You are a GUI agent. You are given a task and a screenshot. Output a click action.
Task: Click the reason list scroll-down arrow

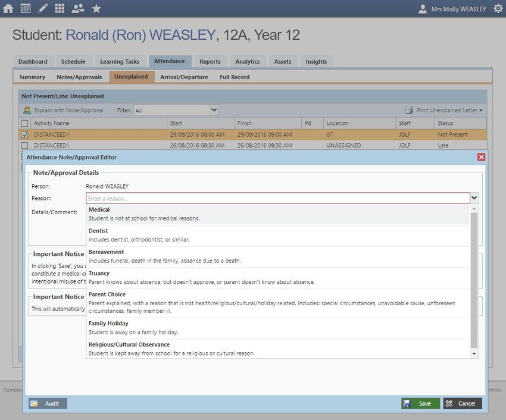[474, 354]
